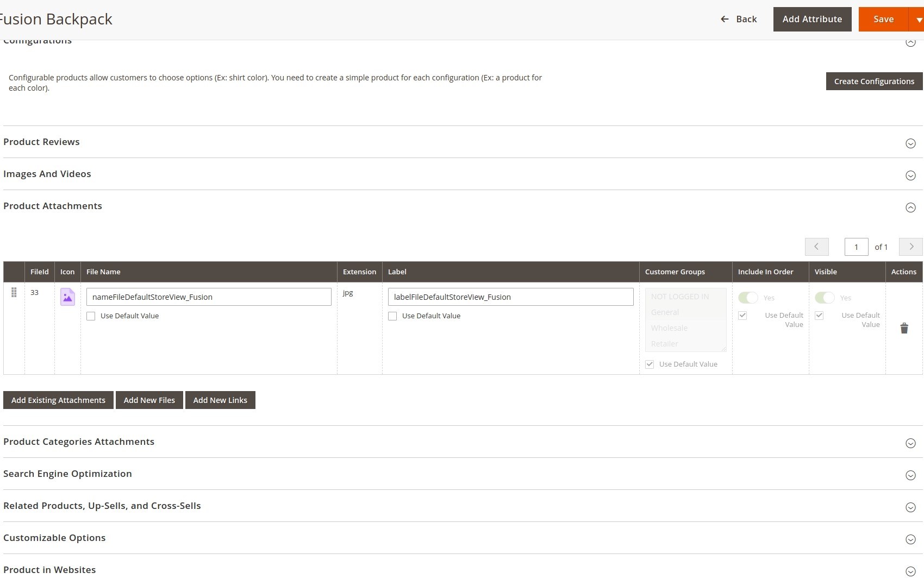Uncheck Use Default Value under Customer Groups

(650, 364)
